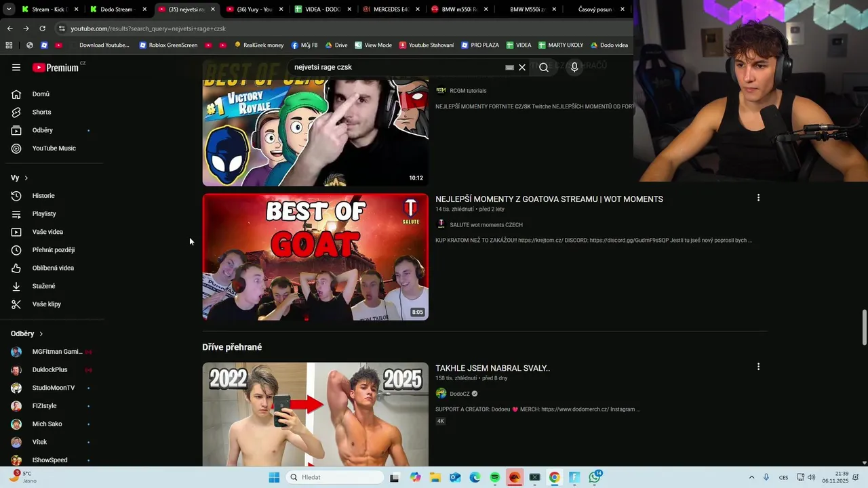Open the browser apps grid in the bookmarks bar
The width and height of the screenshot is (868, 488).
click(9, 45)
